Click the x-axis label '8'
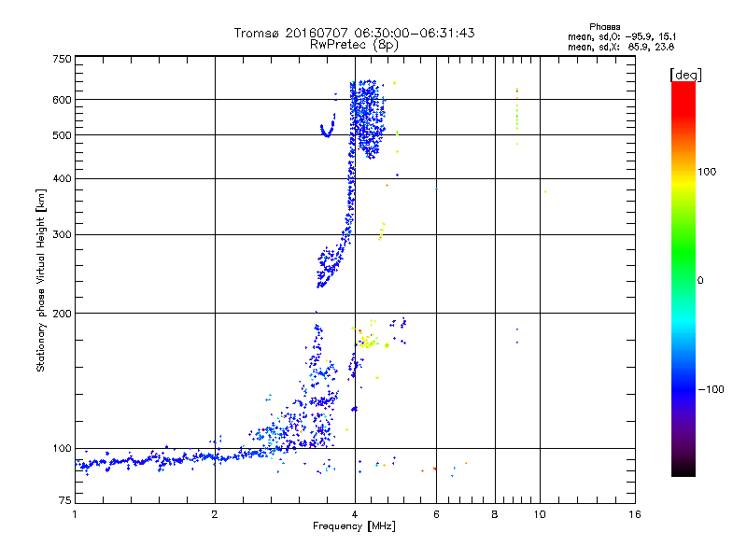The height and width of the screenshot is (560, 747). coord(495,514)
